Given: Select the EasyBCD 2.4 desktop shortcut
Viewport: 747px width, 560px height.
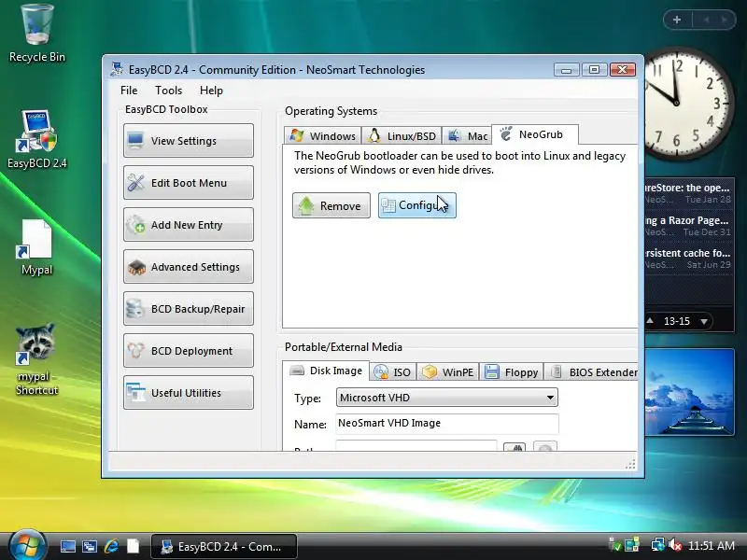Looking at the screenshot, I should point(36,139).
